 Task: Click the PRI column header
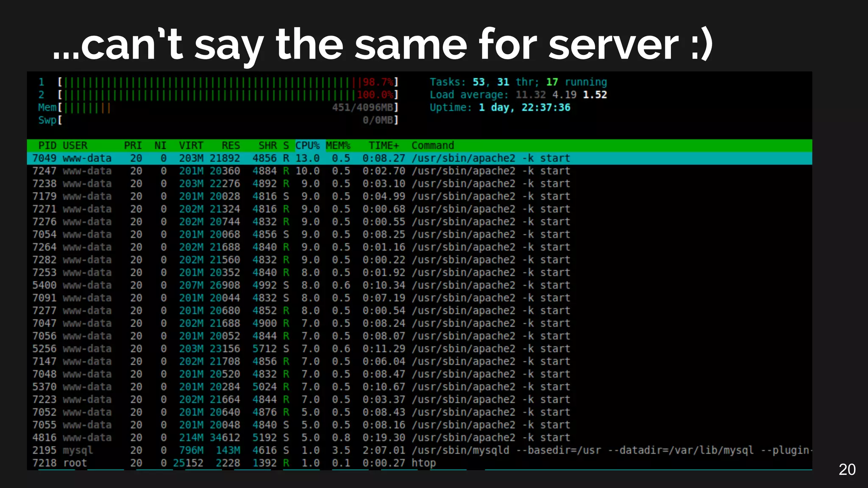point(133,146)
